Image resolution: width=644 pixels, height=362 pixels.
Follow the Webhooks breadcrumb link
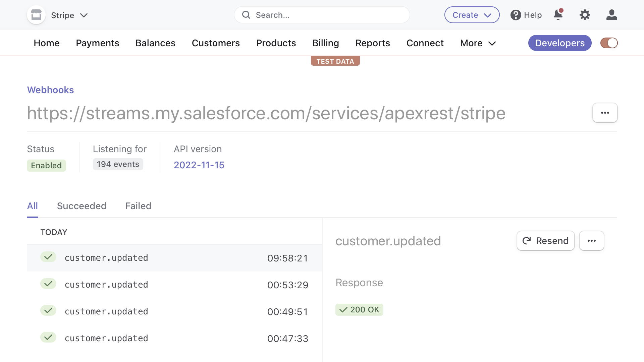tap(50, 90)
